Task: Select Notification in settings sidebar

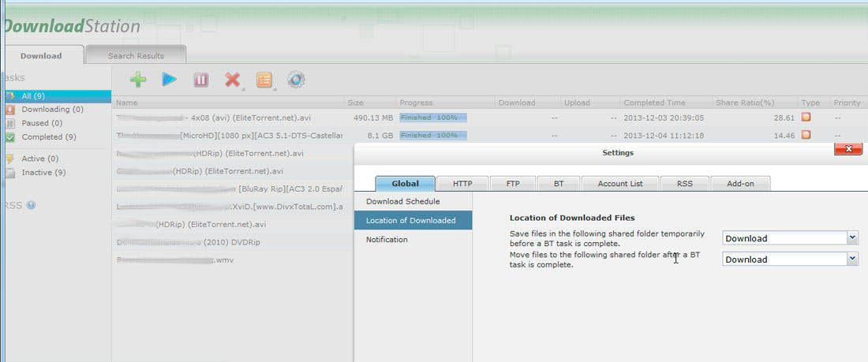Action: click(413, 240)
